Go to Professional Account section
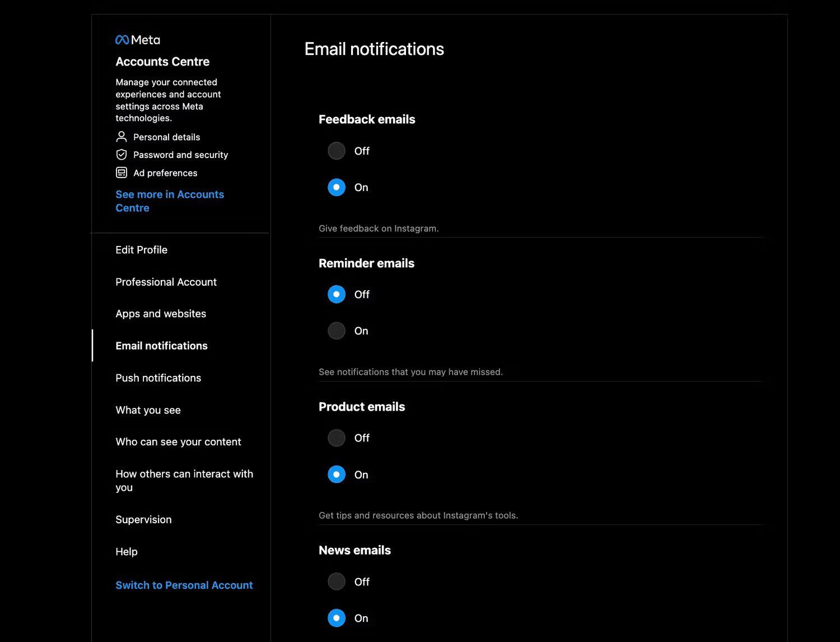Screen dimensions: 840x642 (166, 282)
